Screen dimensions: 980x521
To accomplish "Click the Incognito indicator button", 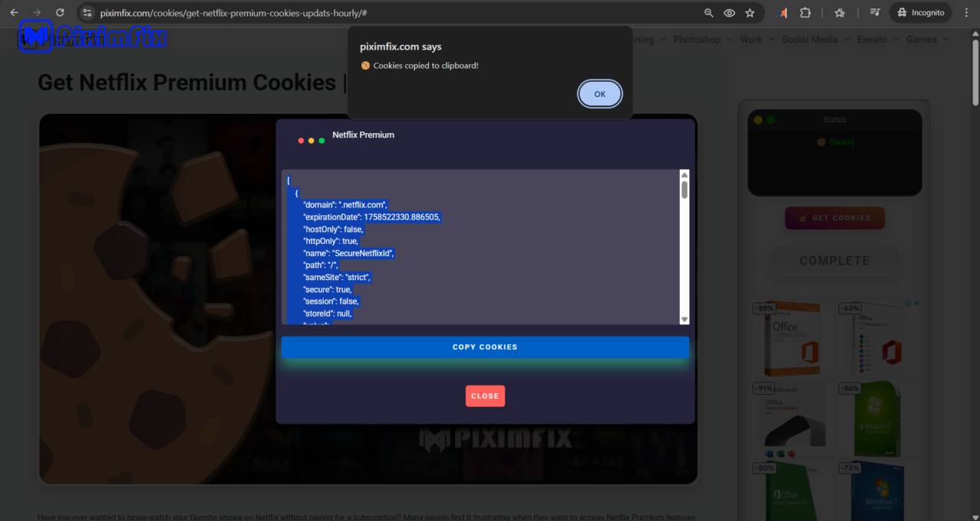I will coord(921,13).
